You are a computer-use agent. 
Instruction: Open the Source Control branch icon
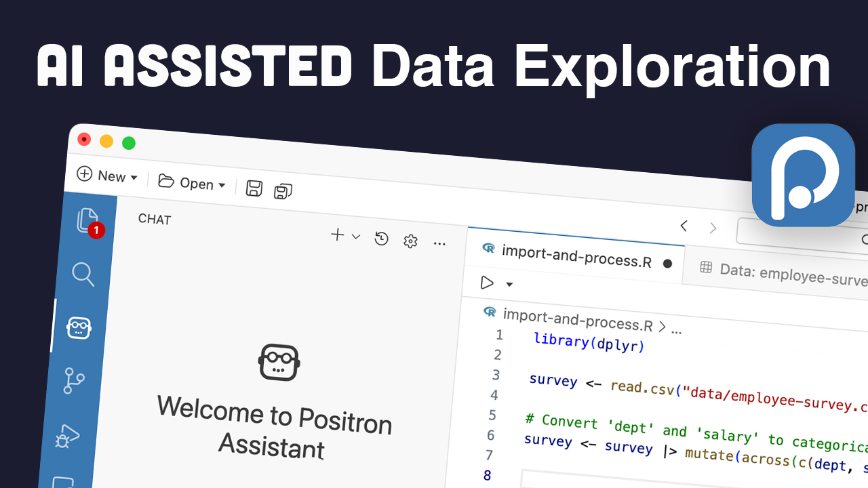click(x=73, y=381)
